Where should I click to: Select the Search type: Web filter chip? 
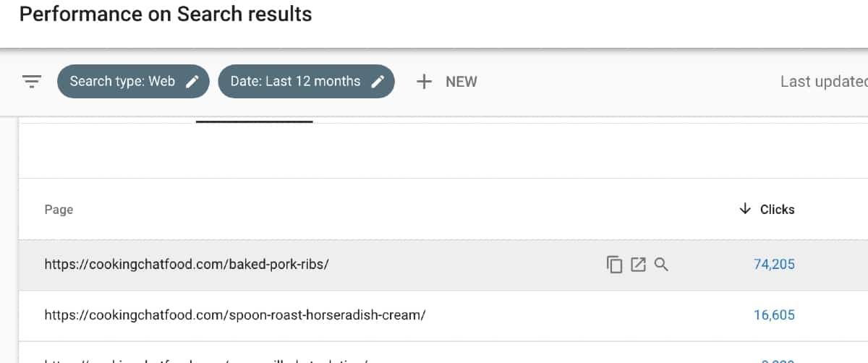[x=133, y=81]
